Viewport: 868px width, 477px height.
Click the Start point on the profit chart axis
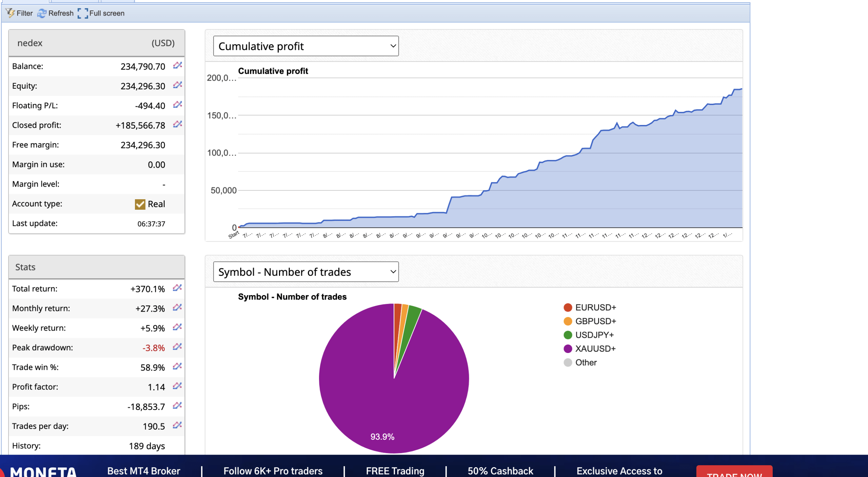click(x=234, y=234)
